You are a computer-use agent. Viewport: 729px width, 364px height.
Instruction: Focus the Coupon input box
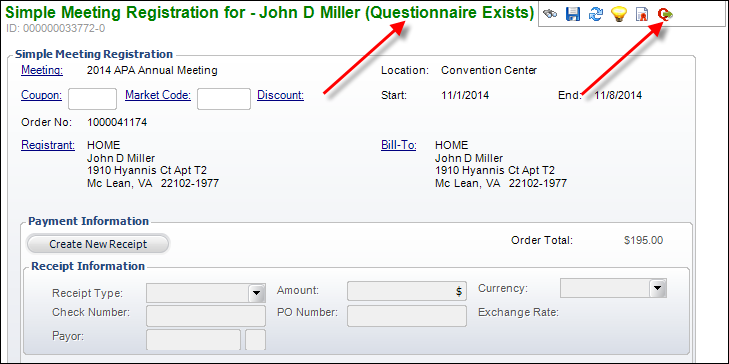(x=93, y=99)
